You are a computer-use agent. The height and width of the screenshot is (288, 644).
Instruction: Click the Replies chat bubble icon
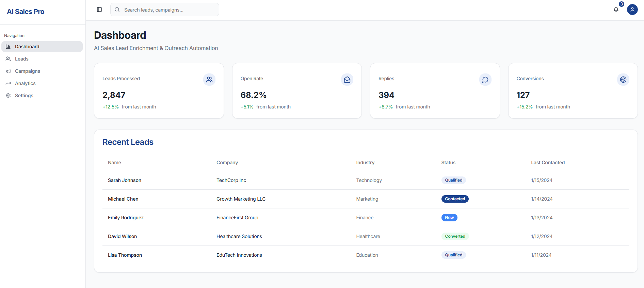coord(485,80)
